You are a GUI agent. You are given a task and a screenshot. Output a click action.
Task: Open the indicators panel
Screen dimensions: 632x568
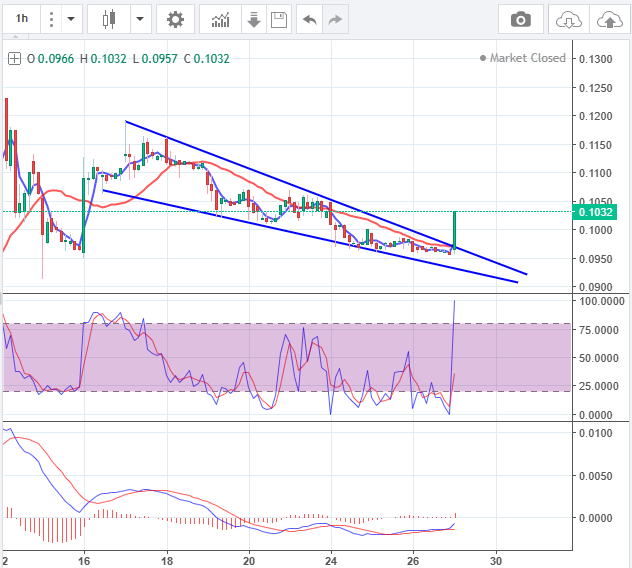tap(220, 19)
